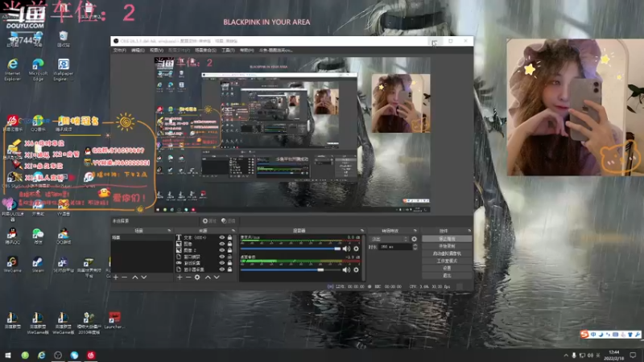This screenshot has width=644, height=362.
Task: Open Microsoft Edge desktop icon
Action: [38, 69]
